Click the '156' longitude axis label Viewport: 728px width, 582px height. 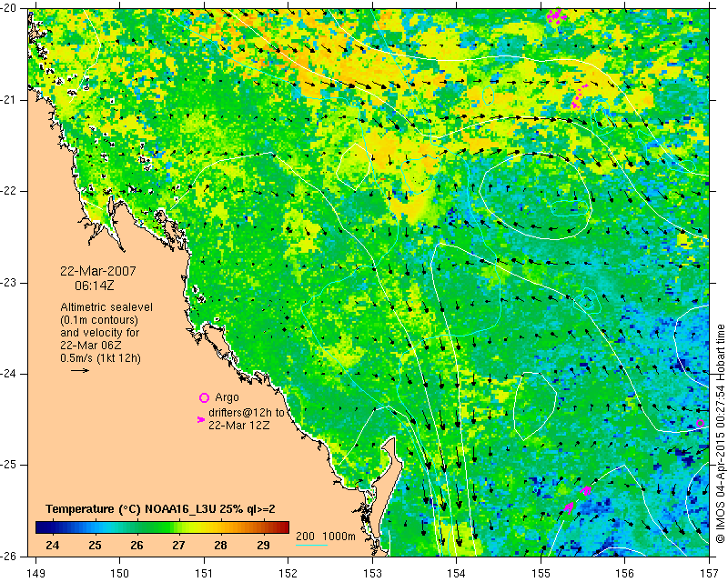tap(625, 574)
